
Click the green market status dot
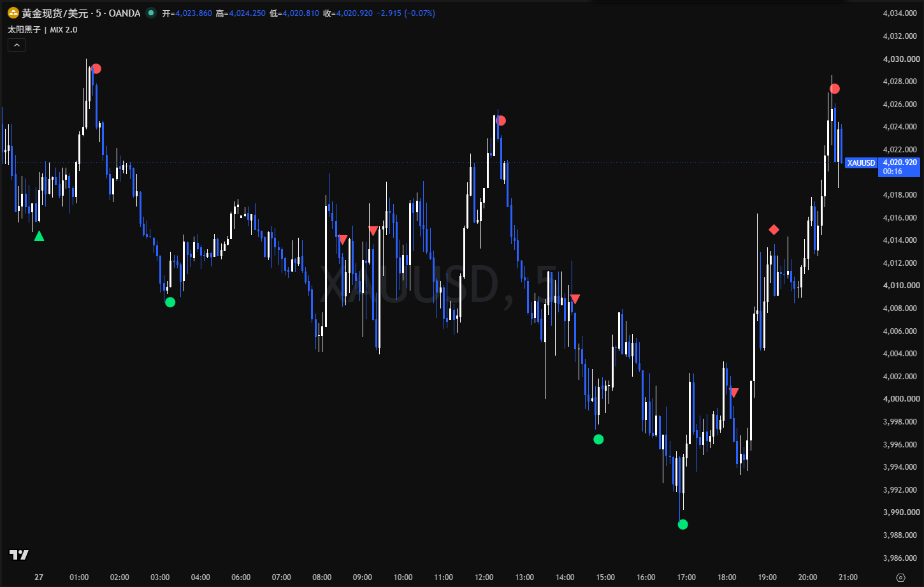click(x=150, y=13)
